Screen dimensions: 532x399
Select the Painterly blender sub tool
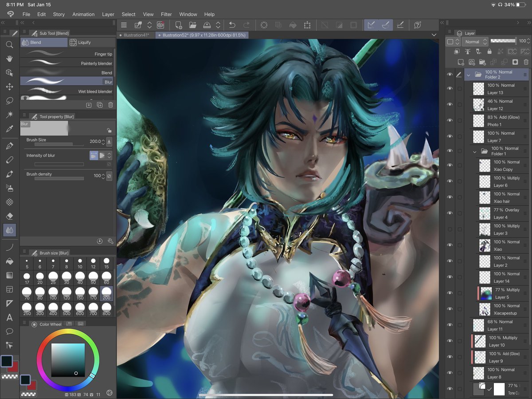coord(67,63)
